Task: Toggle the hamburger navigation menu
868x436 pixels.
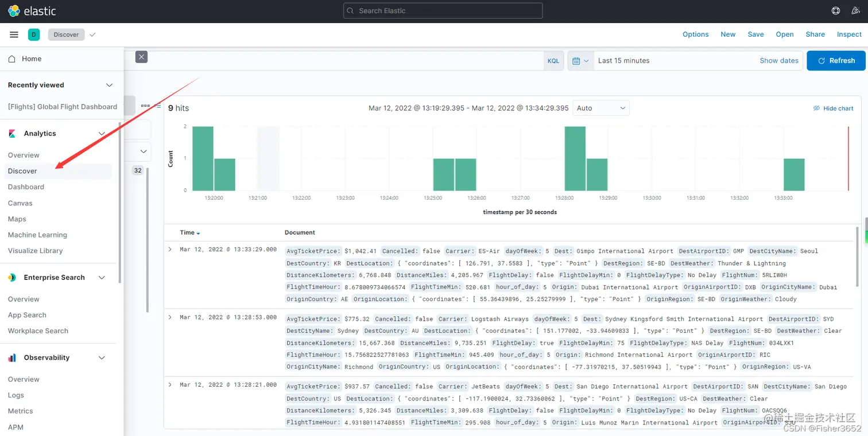Action: click(x=14, y=34)
